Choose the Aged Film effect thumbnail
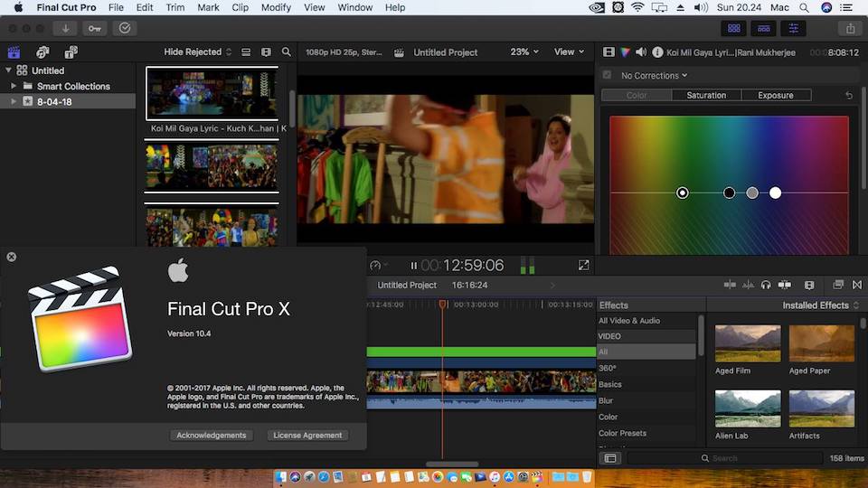 point(748,343)
